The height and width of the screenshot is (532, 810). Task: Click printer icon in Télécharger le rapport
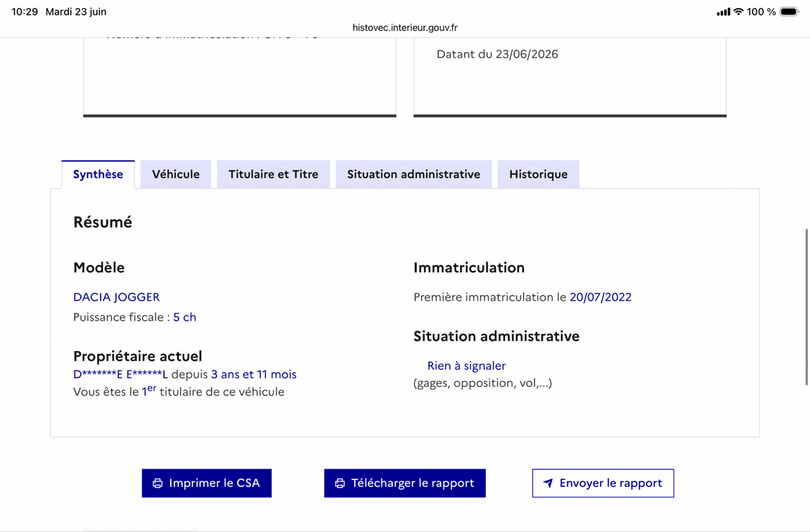pyautogui.click(x=340, y=483)
